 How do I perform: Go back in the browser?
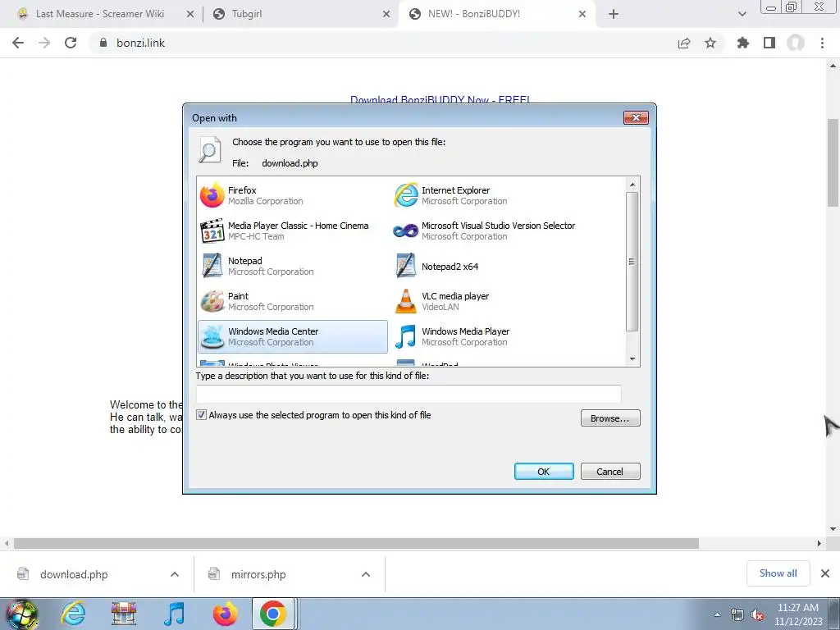click(18, 43)
